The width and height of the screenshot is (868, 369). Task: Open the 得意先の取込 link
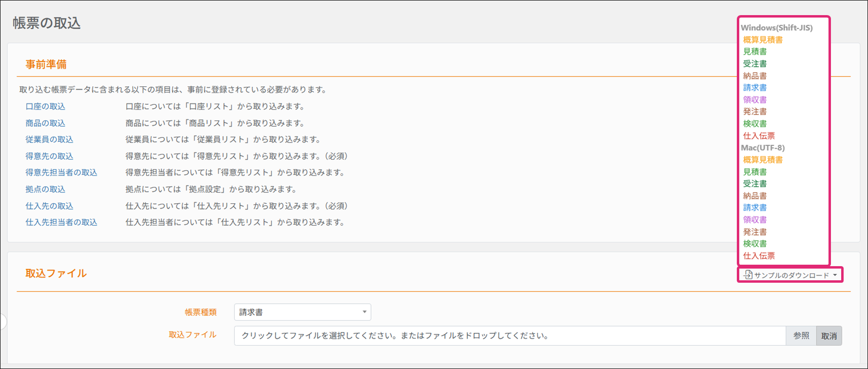pyautogui.click(x=49, y=156)
